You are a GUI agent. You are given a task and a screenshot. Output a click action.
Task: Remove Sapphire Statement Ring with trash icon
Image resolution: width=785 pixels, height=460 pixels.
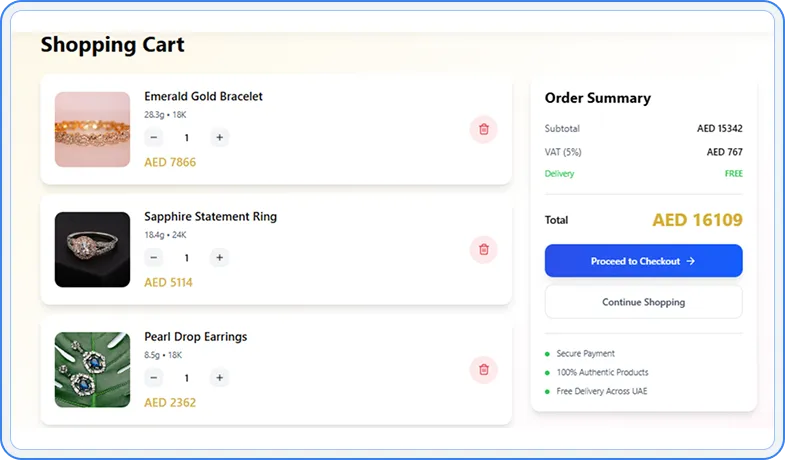point(484,249)
